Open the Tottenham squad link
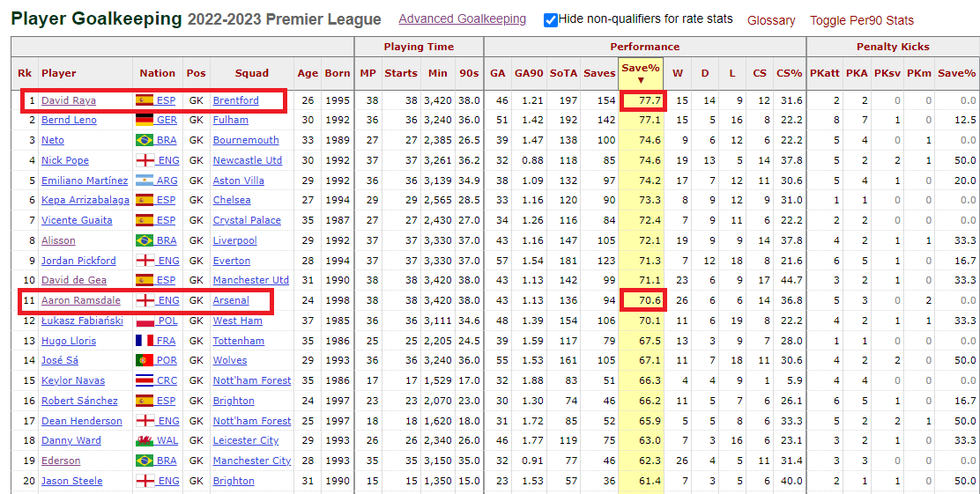The image size is (980, 494). click(x=239, y=341)
